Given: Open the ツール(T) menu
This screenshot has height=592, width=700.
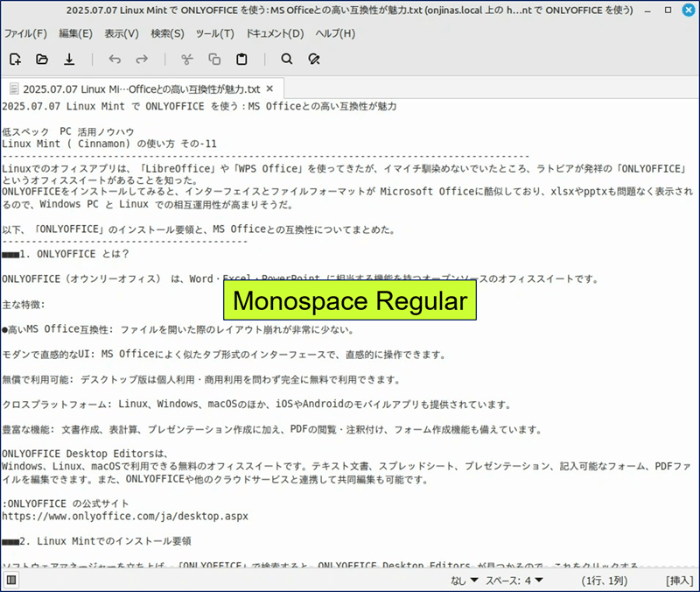Looking at the screenshot, I should click(x=214, y=33).
